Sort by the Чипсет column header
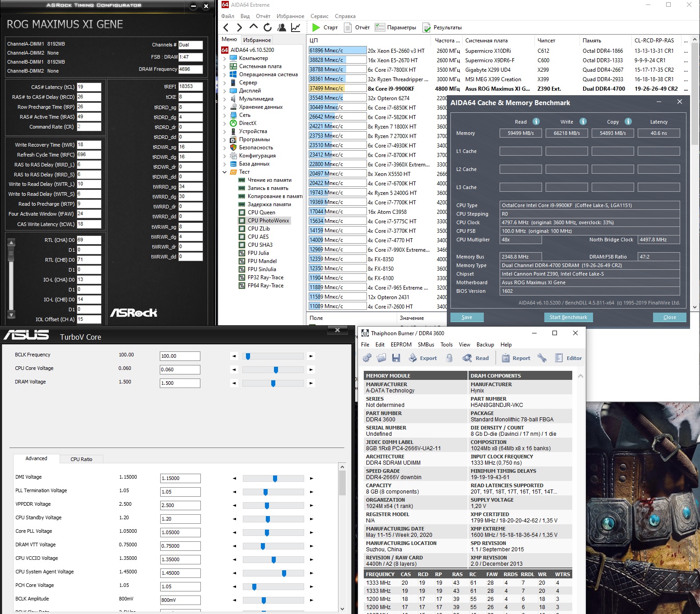The height and width of the screenshot is (614, 700). point(556,40)
